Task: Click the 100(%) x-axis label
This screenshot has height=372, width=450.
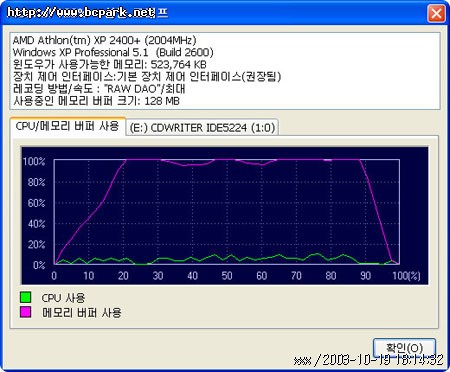Action: tap(406, 276)
